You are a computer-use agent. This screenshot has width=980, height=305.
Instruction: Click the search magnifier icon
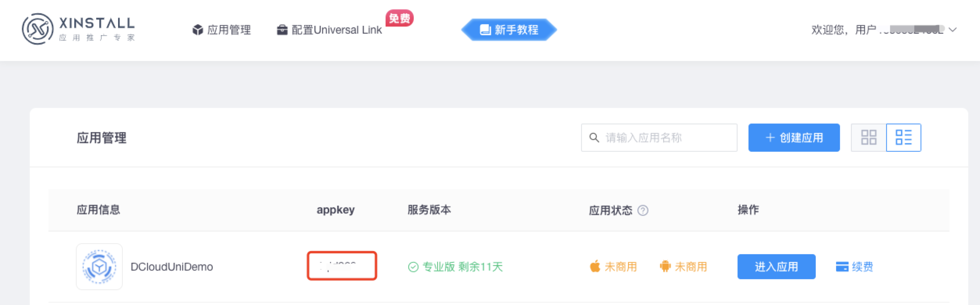(594, 138)
